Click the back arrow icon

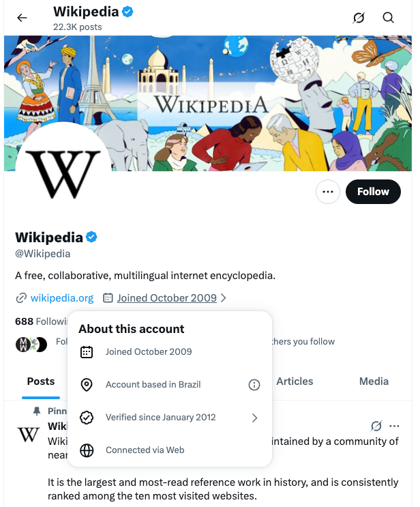(22, 18)
